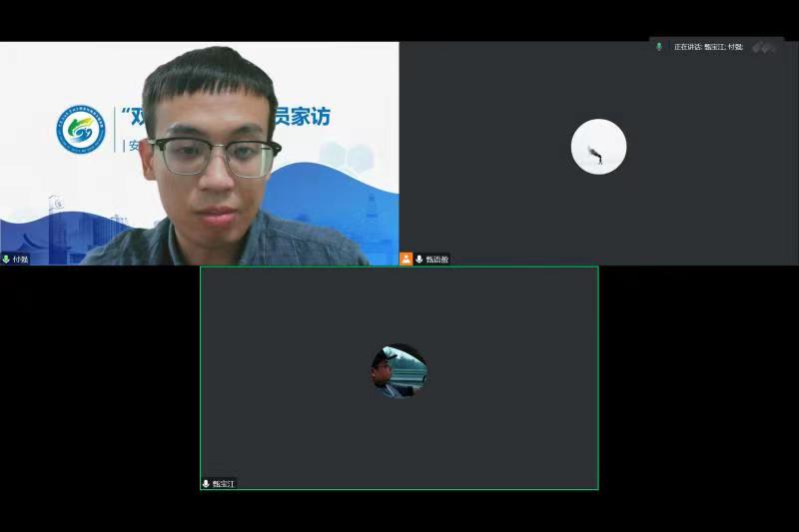Image resolution: width=799 pixels, height=532 pixels.
Task: Click the green mic in speaking indicator bar
Action: coord(659,47)
